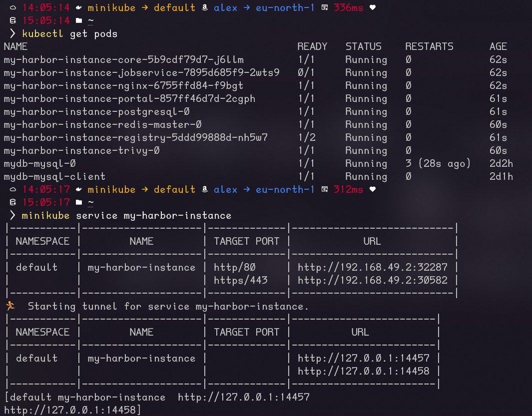Click restarts value '3 (28s ago)'
Viewport: 532px width, 416px height.
click(x=438, y=163)
